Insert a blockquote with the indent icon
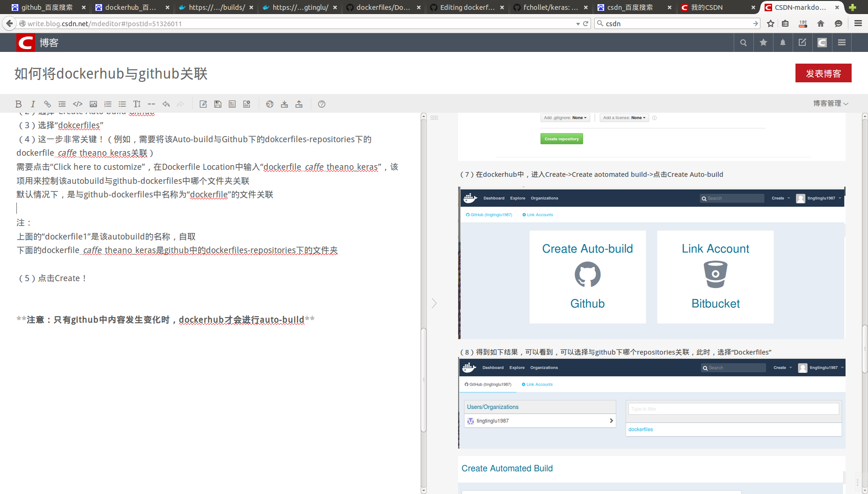868x494 pixels. click(x=62, y=104)
